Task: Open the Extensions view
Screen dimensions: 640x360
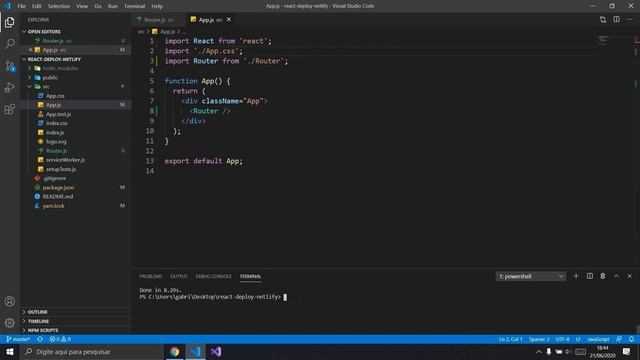Action: 10,109
